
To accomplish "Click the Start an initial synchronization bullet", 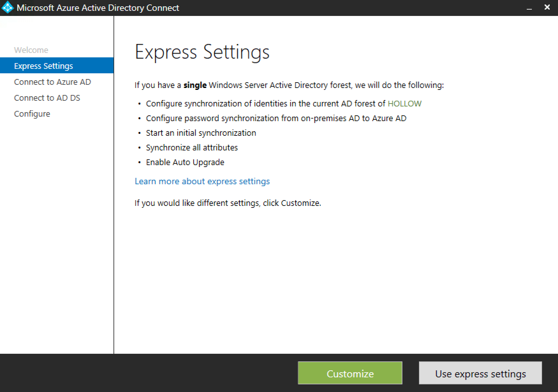I will click(201, 133).
